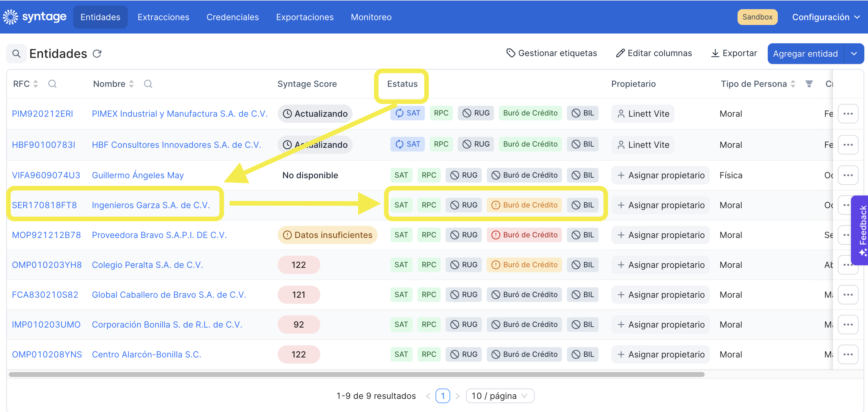The image size is (868, 412).
Task: Click score 122 for Colegio Peralta
Action: (299, 265)
